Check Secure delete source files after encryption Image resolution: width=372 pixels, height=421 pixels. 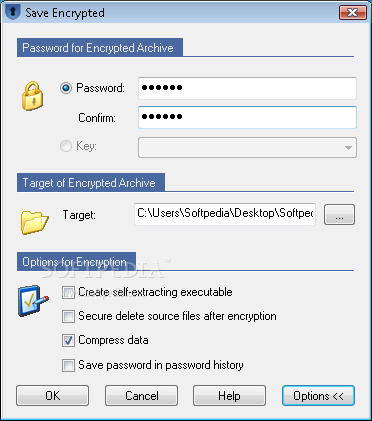click(68, 316)
